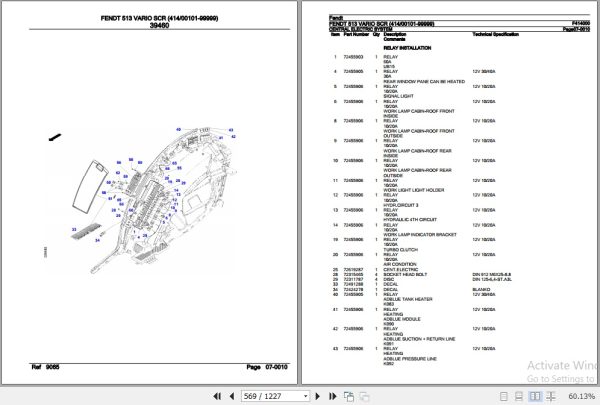Go forward to the next view (greyed icon)
This screenshot has height=405, width=600.
[x=364, y=397]
